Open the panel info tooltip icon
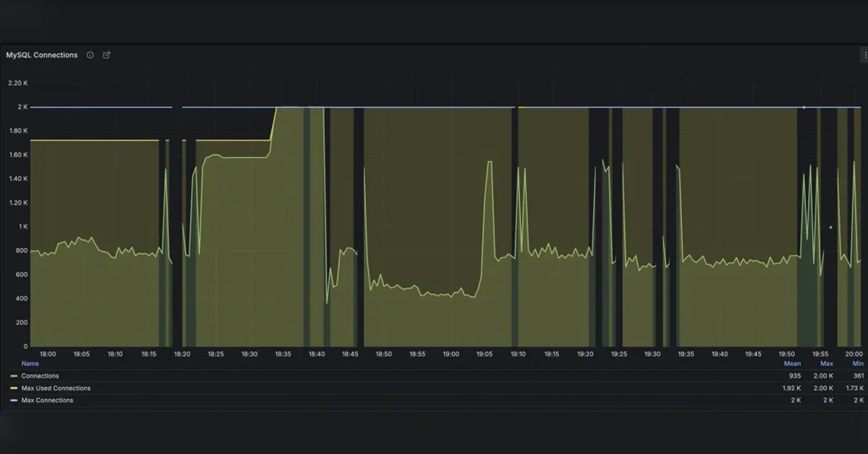 click(90, 55)
